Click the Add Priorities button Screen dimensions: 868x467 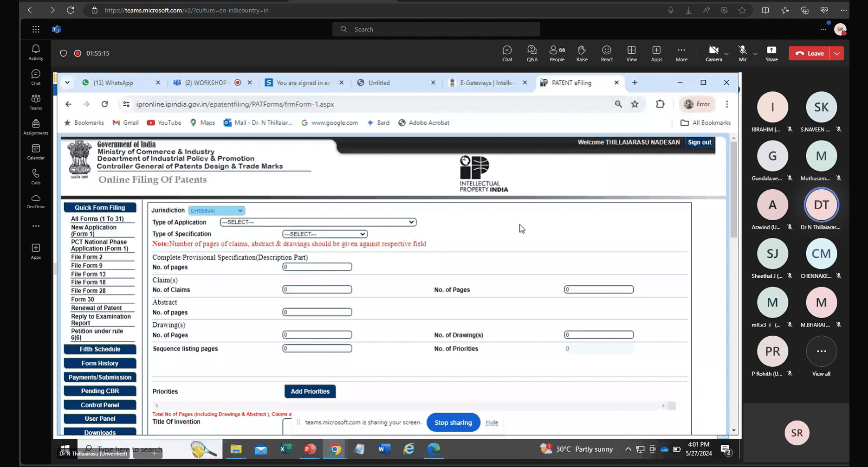click(310, 391)
